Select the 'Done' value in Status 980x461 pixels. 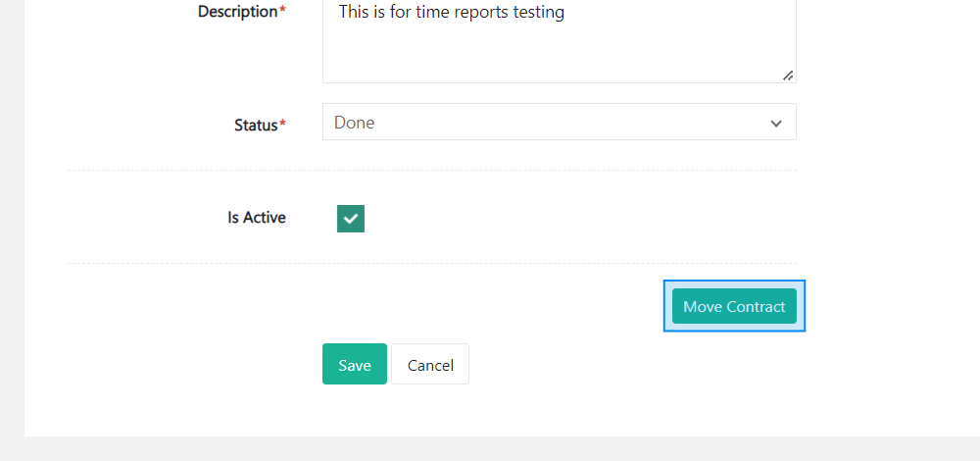coord(355,123)
